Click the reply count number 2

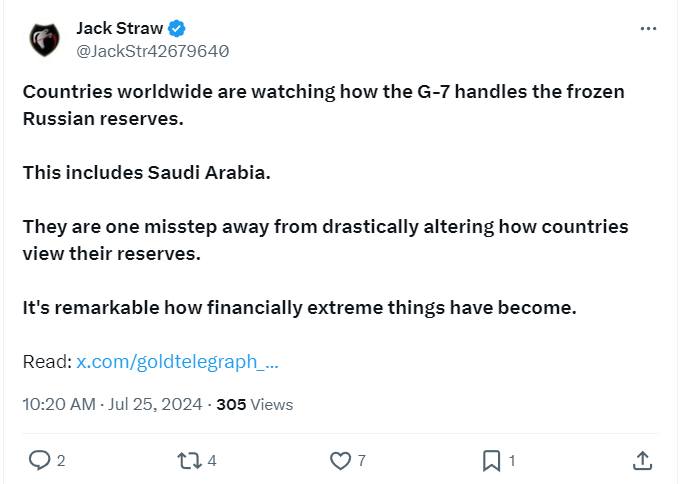61,461
